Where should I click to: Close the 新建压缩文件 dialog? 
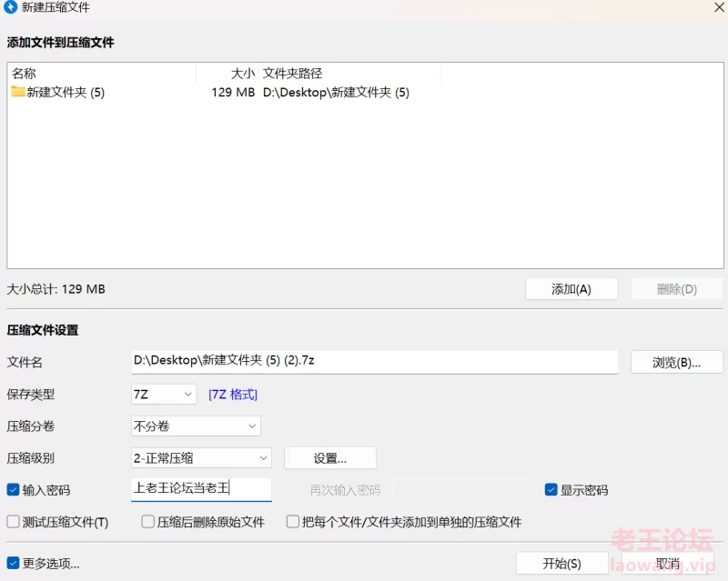pos(720,7)
